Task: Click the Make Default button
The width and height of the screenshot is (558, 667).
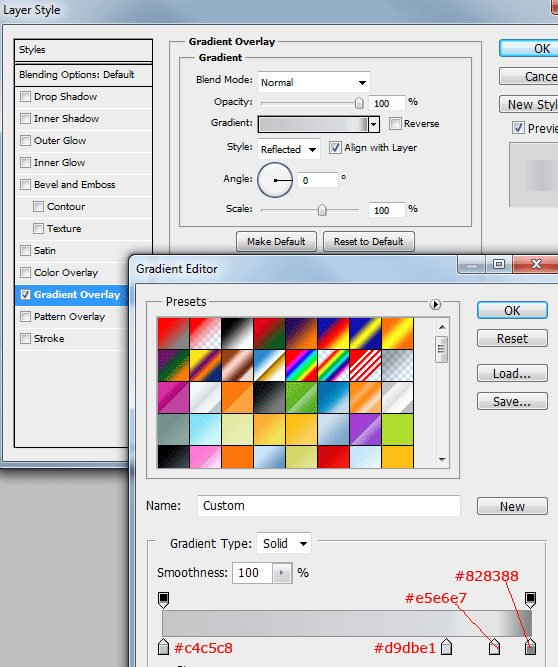Action: [276, 242]
